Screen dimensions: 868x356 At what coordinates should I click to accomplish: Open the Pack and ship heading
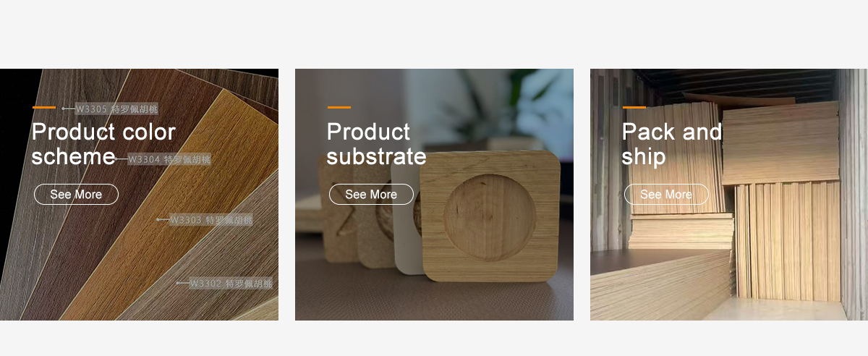click(x=672, y=144)
